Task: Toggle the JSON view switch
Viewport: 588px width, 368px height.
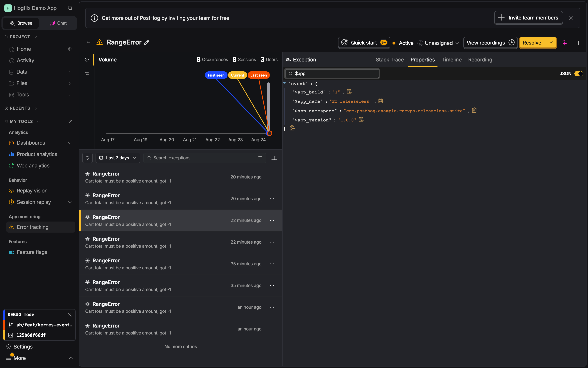Action: click(578, 73)
